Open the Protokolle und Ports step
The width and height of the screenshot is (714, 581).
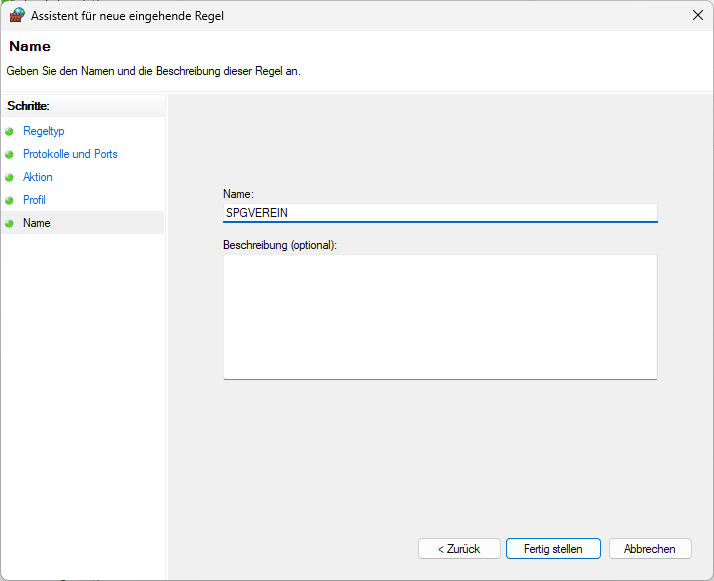pos(70,154)
